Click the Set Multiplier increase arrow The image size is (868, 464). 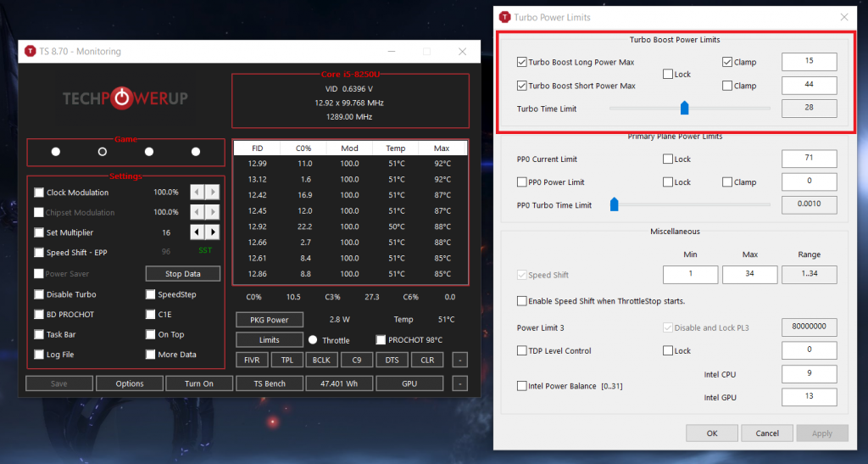click(x=213, y=232)
